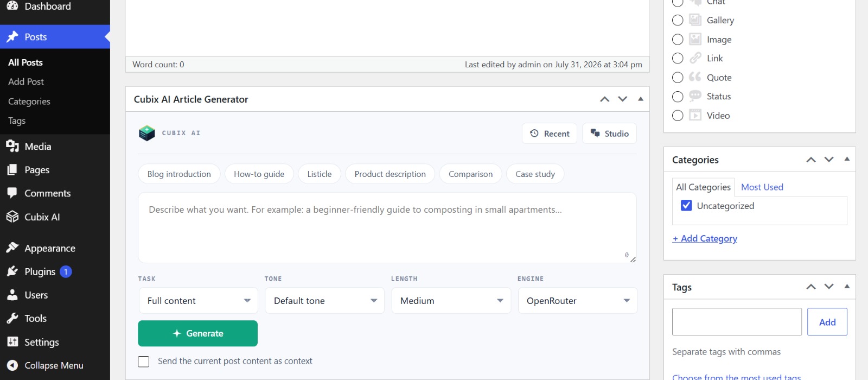Click the Appearance paintbrush icon
868x380 pixels.
point(12,248)
